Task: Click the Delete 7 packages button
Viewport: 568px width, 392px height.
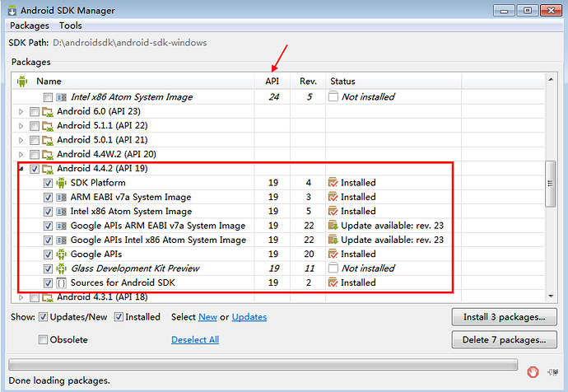Action: tap(504, 340)
